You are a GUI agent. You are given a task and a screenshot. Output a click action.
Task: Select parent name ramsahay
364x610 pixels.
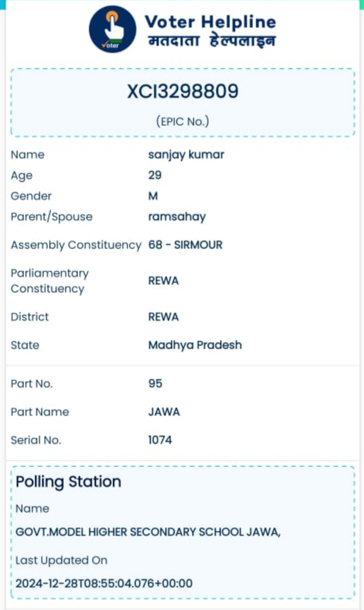(x=177, y=217)
